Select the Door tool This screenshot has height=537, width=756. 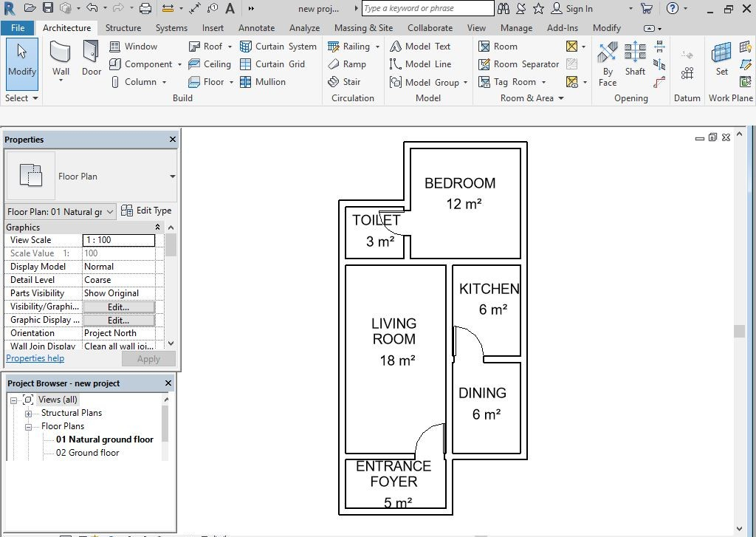coord(91,58)
